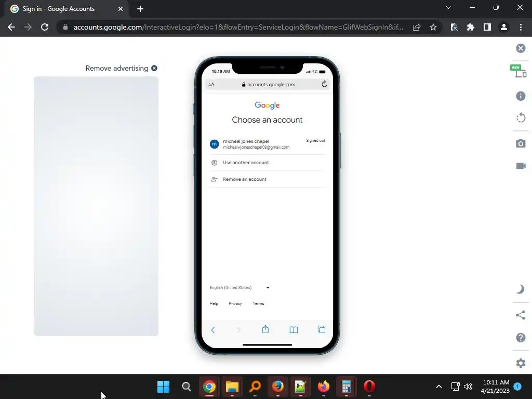Start video recording with the camcorder icon
Viewport: 532px width, 399px height.
tap(521, 166)
